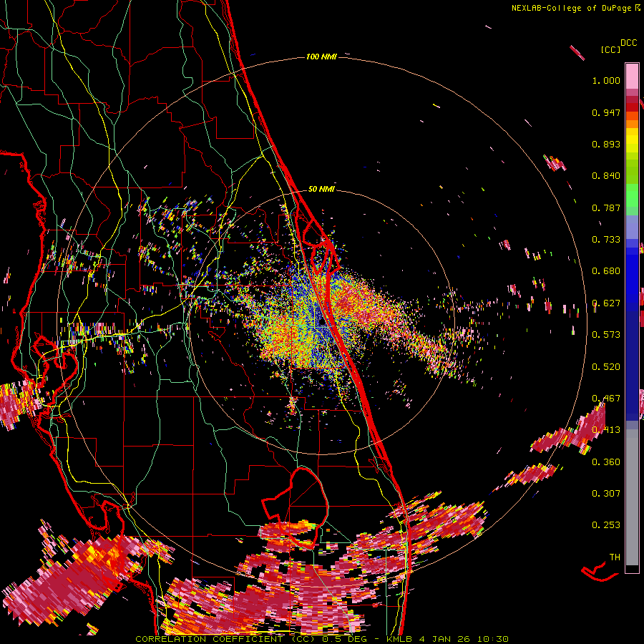Click the KMLB station identifier in the caption
Screen dimensions: 644x644
(x=399, y=639)
